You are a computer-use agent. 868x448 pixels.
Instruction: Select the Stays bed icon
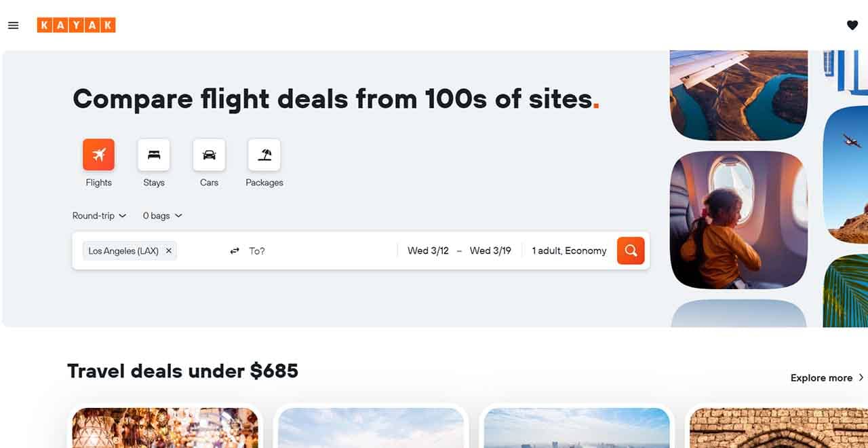pos(154,155)
